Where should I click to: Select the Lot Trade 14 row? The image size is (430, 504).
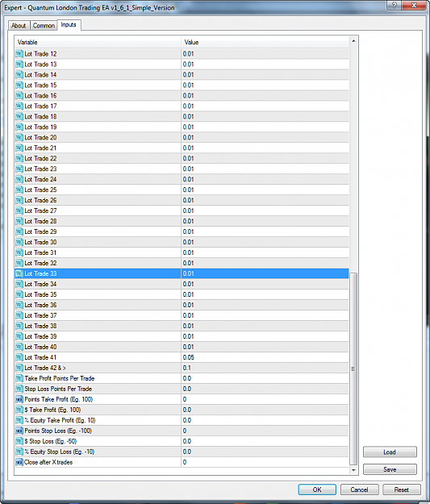click(182, 74)
